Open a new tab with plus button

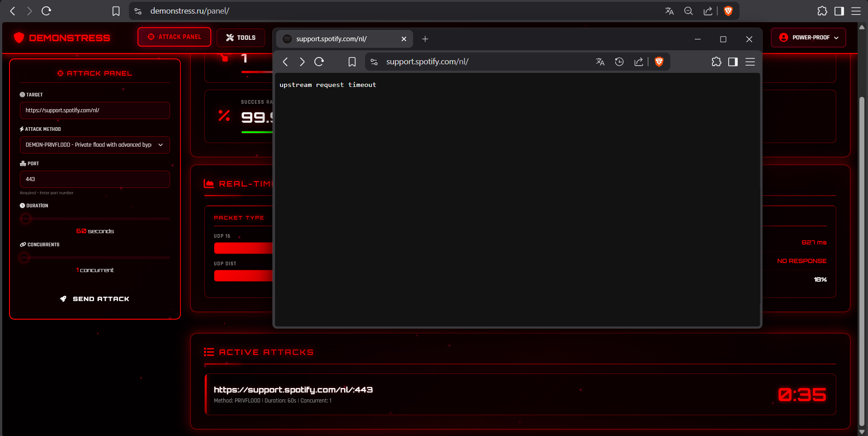(425, 39)
